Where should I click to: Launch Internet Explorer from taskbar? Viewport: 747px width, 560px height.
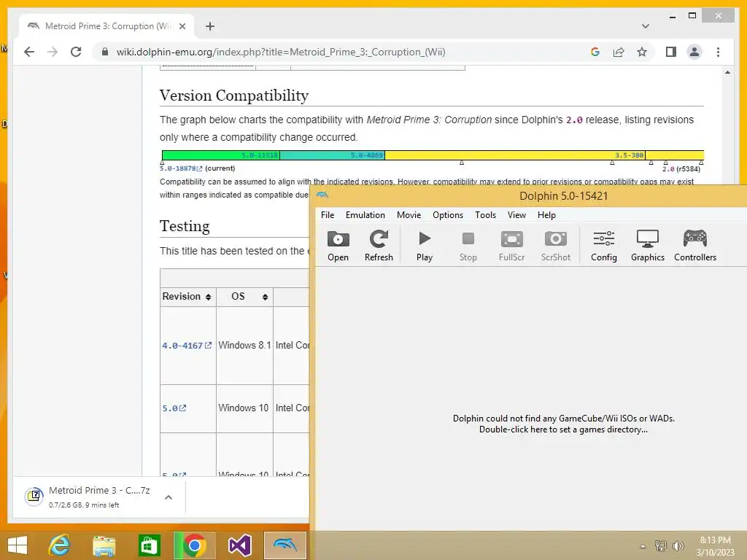60,545
